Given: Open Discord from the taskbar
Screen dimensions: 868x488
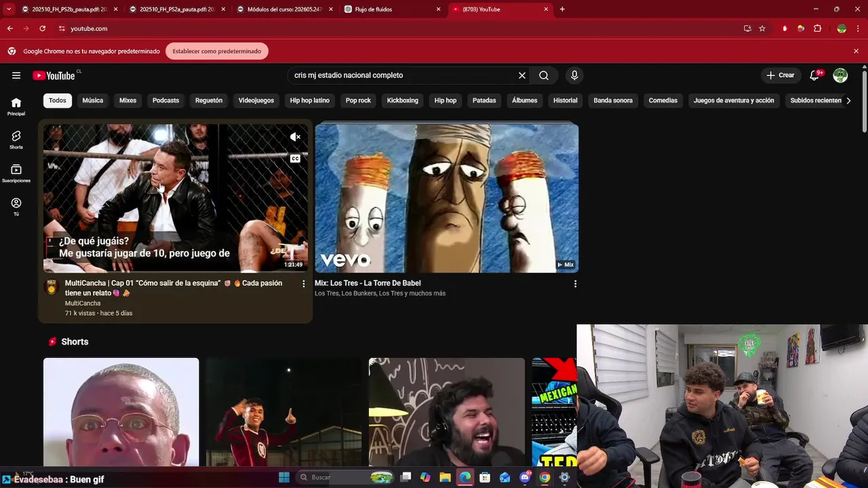Looking at the screenshot, I should [525, 477].
